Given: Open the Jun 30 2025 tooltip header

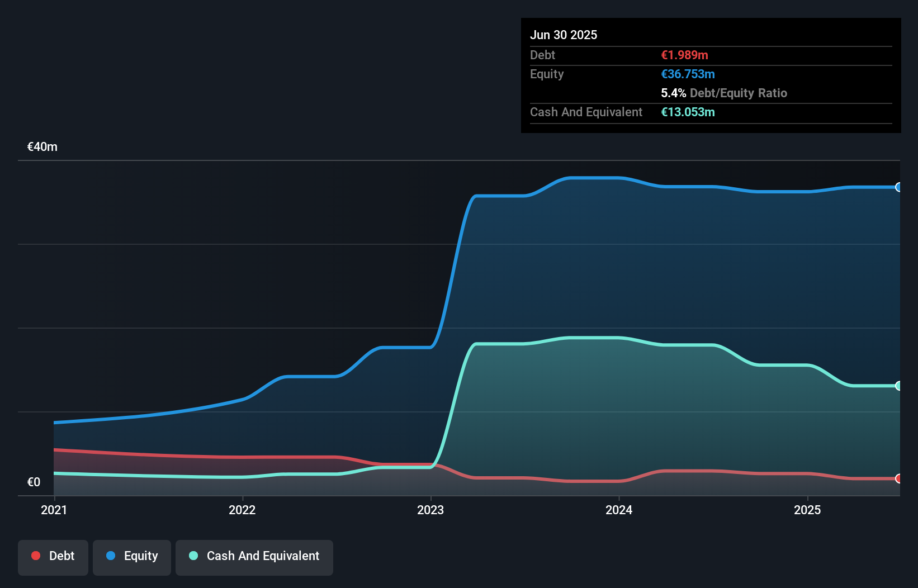Looking at the screenshot, I should point(564,35).
